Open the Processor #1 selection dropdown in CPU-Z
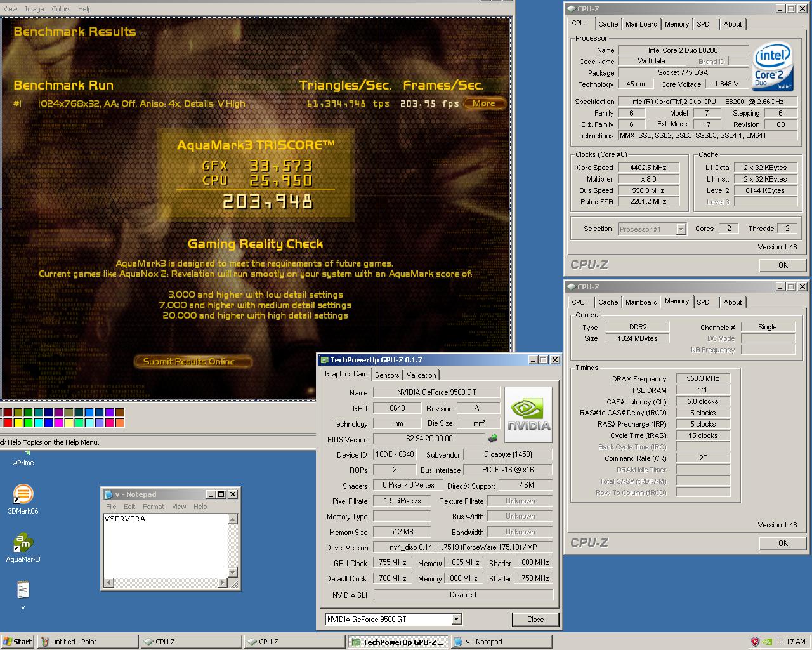This screenshot has height=650, width=812. [681, 229]
